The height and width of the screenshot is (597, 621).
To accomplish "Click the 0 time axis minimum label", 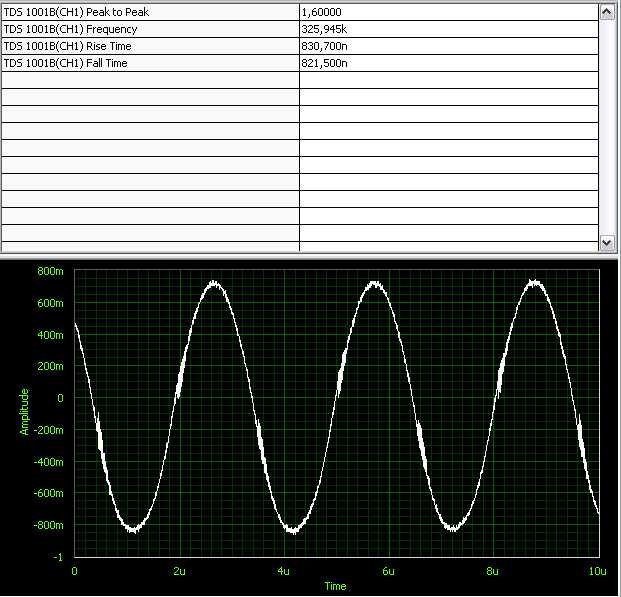I will coord(74,571).
